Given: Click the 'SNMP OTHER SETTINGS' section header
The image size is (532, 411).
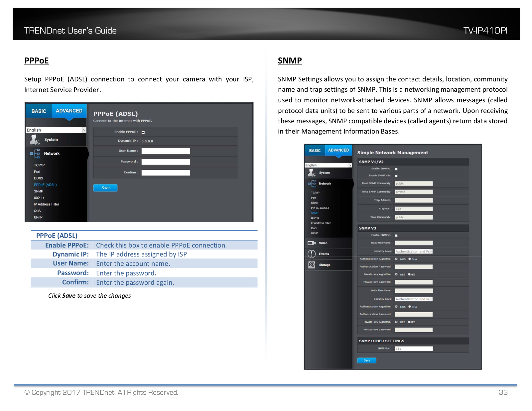Looking at the screenshot, I should click(x=382, y=341).
